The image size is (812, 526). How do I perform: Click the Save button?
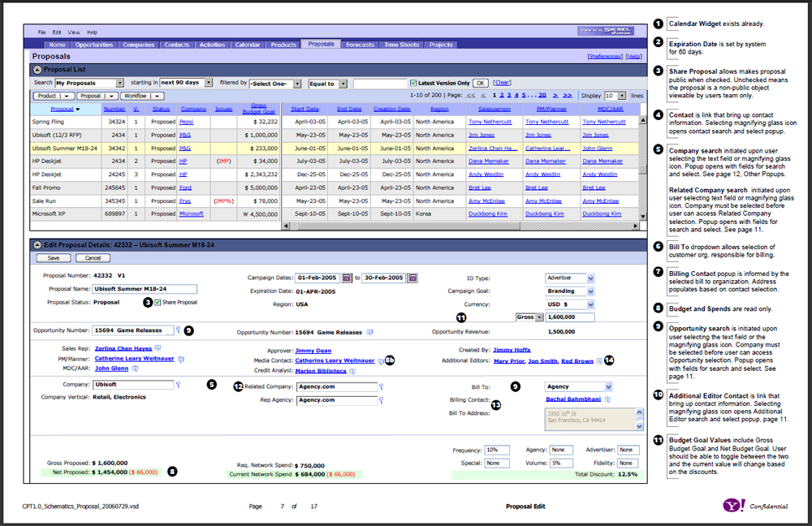click(54, 257)
